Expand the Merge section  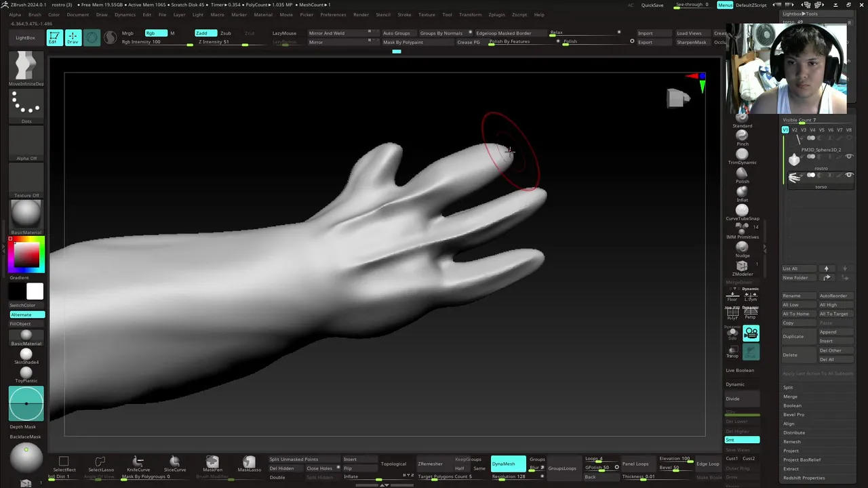tap(790, 396)
